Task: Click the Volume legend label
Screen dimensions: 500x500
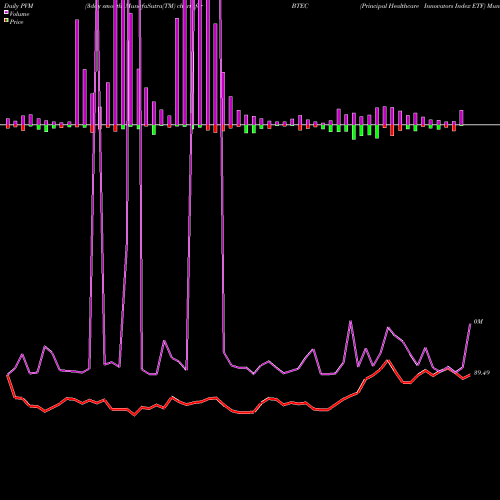Action: (19, 14)
